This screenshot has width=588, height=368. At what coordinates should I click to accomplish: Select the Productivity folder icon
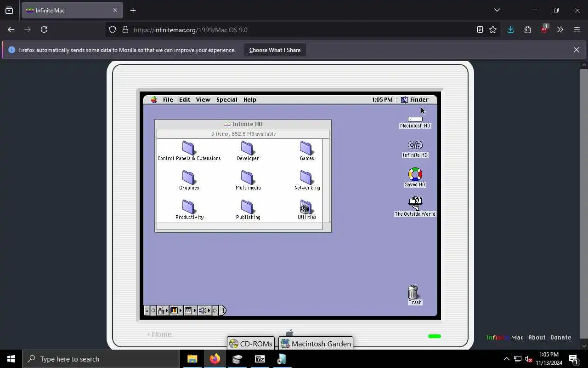click(x=189, y=207)
